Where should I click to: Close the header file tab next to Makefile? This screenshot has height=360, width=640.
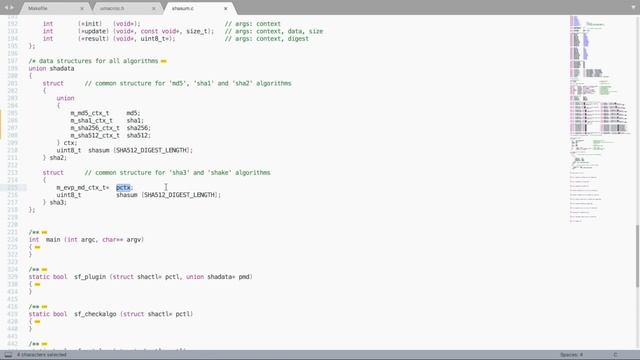click(154, 8)
